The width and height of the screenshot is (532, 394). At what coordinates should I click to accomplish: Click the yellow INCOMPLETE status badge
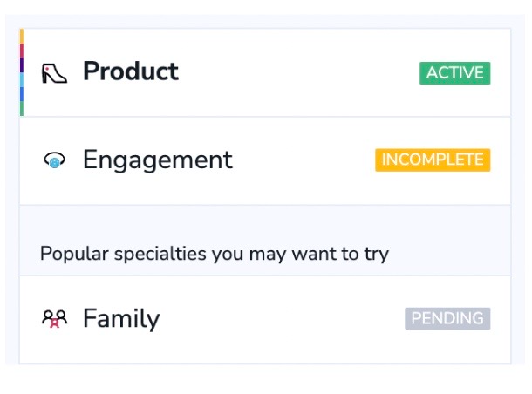(x=433, y=160)
